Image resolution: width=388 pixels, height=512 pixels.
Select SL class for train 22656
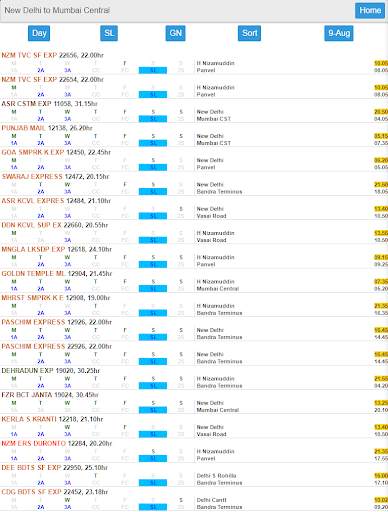click(x=153, y=70)
